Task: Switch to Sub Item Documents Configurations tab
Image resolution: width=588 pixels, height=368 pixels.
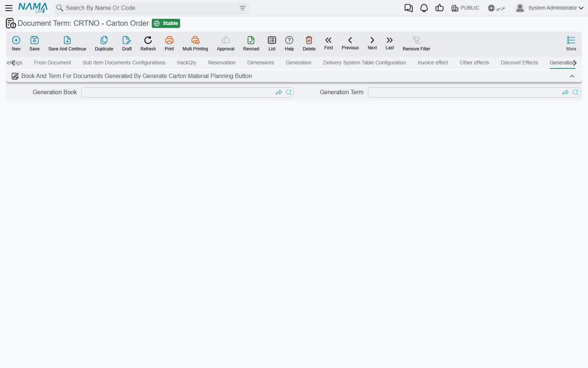Action: point(124,63)
